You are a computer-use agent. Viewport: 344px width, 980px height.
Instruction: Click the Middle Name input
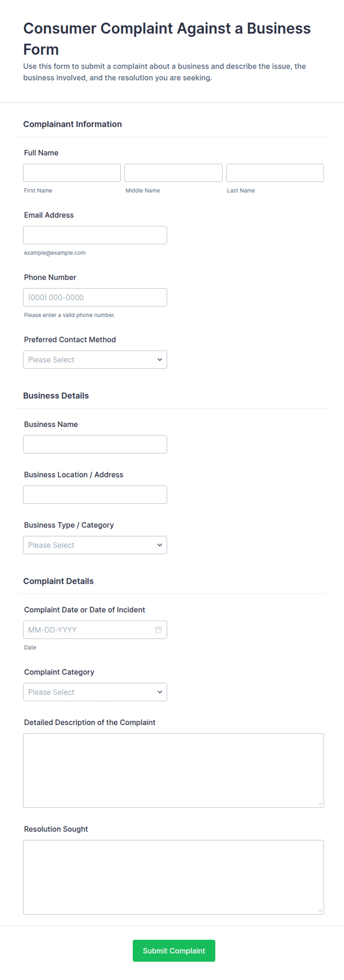coord(173,173)
